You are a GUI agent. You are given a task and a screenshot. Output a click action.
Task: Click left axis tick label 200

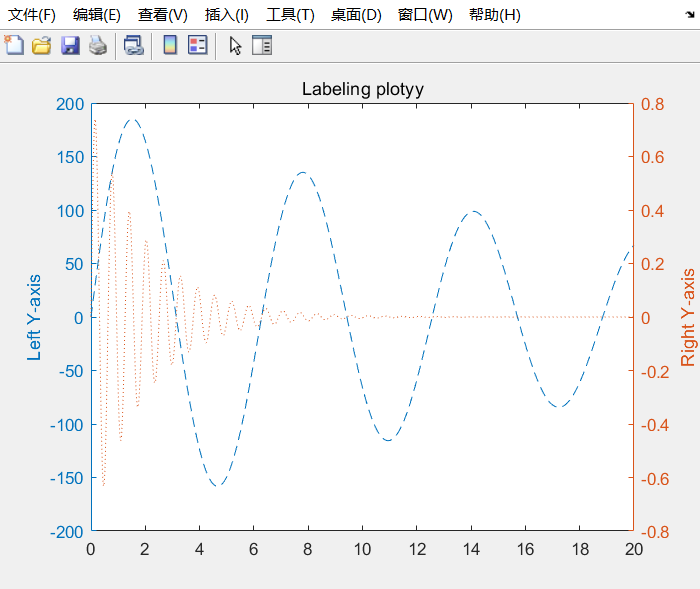tap(70, 104)
